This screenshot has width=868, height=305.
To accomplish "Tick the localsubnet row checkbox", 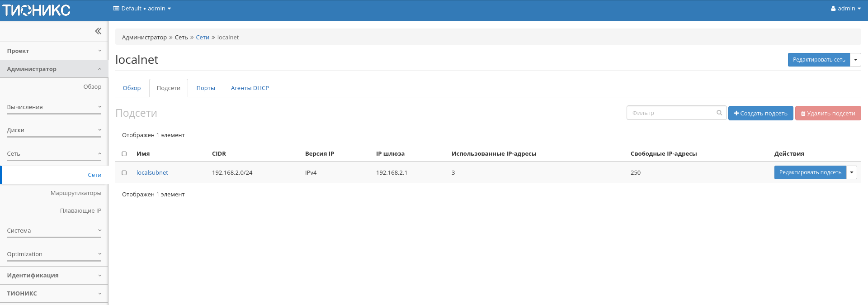I will pyautogui.click(x=124, y=173).
